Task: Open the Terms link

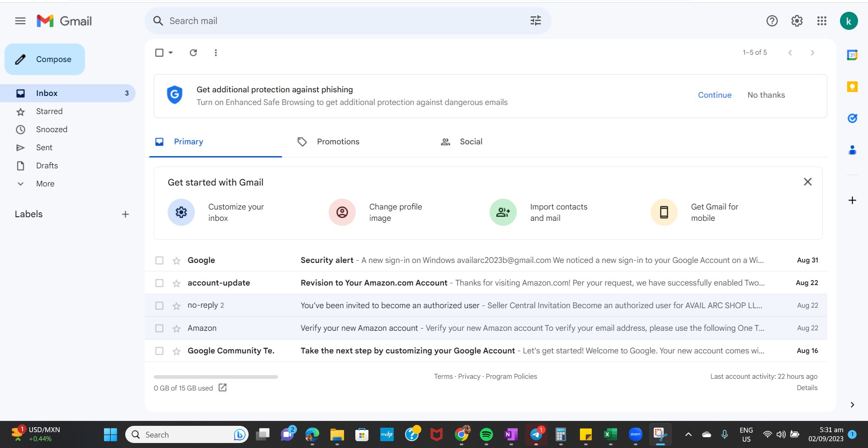Action: [x=443, y=377]
